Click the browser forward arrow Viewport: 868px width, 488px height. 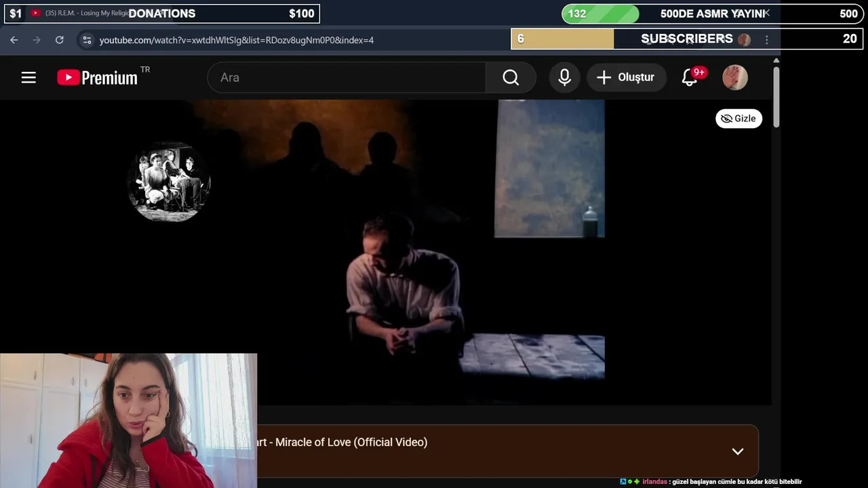click(x=37, y=40)
